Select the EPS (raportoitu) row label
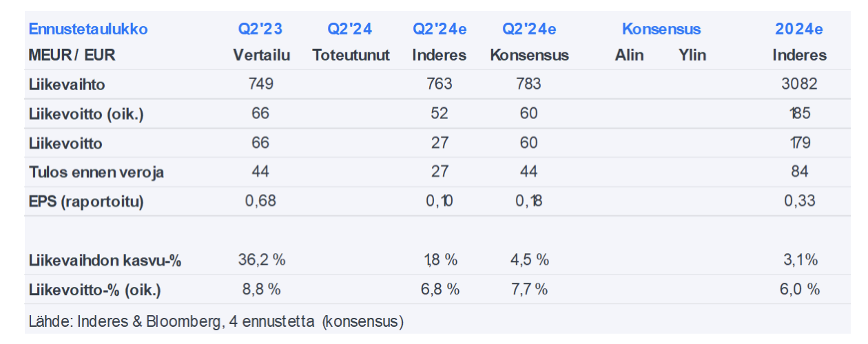This screenshot has height=344, width=868. coord(86,202)
